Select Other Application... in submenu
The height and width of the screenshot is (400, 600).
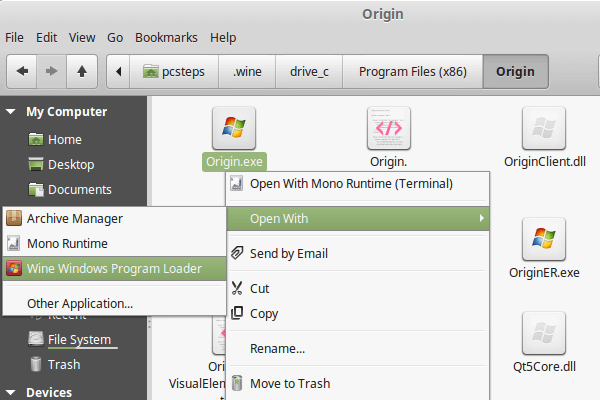click(114, 304)
